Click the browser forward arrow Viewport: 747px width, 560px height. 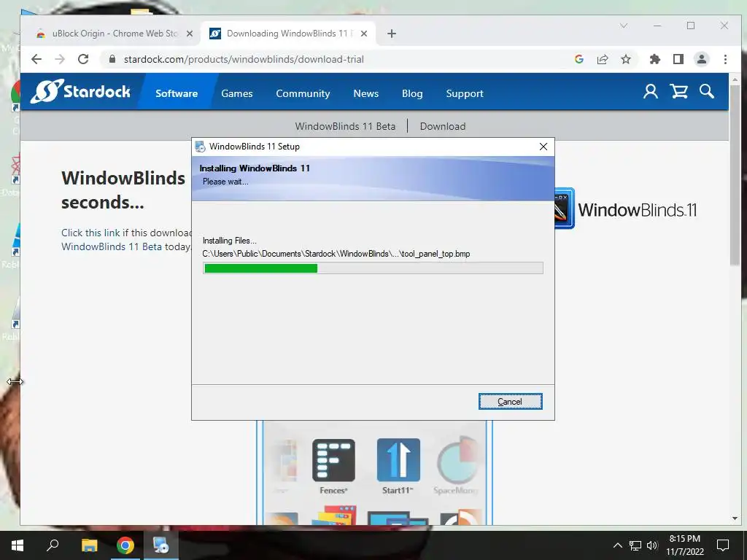click(60, 59)
